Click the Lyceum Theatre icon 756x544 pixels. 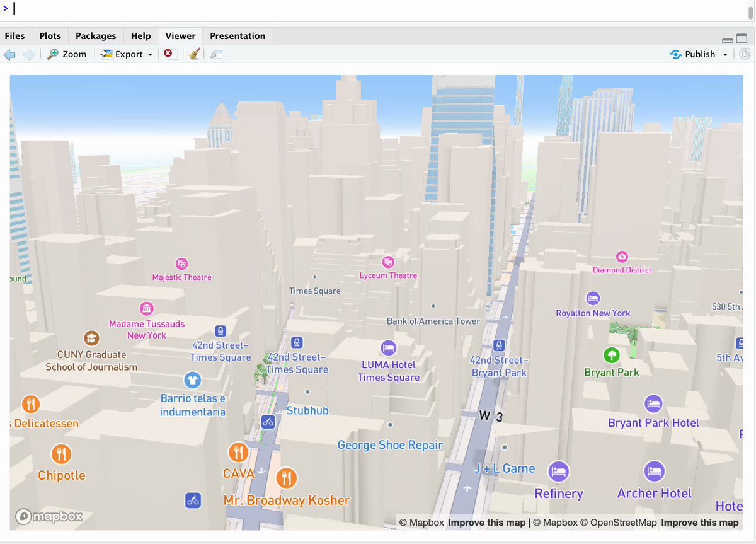click(x=388, y=262)
